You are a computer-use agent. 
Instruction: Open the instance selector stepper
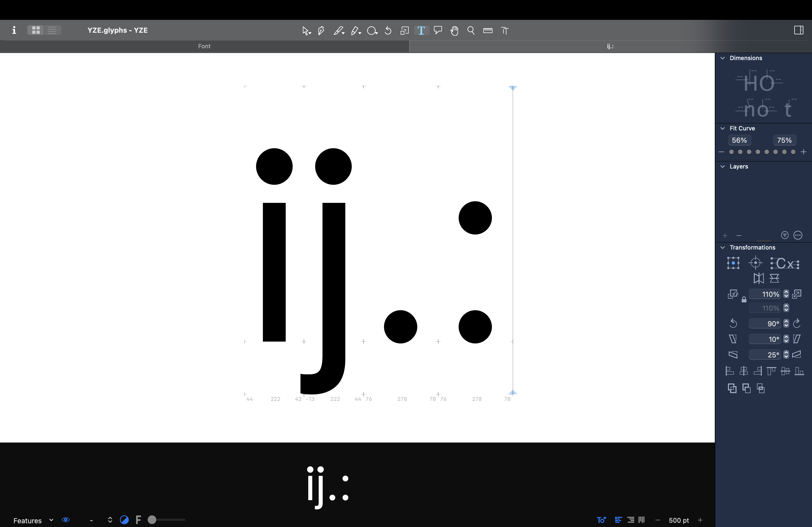[110, 520]
